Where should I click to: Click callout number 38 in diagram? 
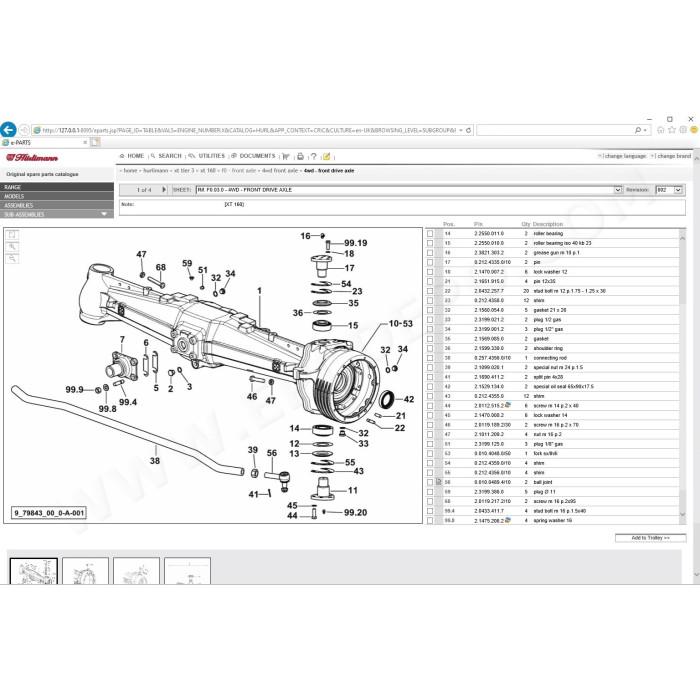[x=154, y=460]
